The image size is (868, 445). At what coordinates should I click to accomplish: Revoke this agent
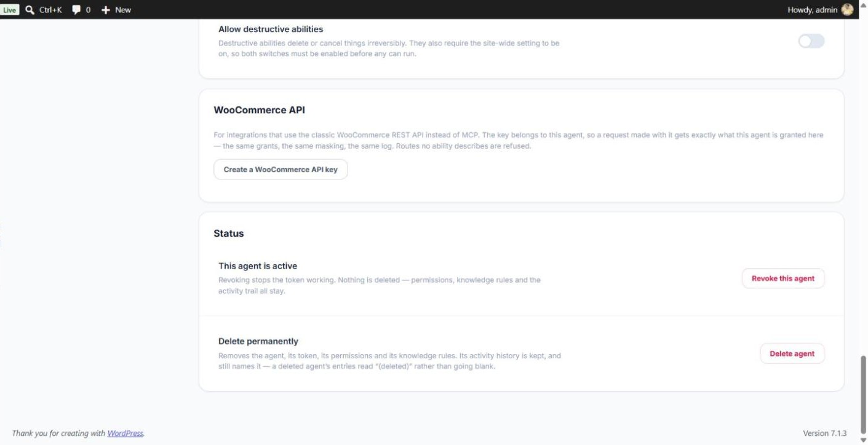click(x=783, y=278)
